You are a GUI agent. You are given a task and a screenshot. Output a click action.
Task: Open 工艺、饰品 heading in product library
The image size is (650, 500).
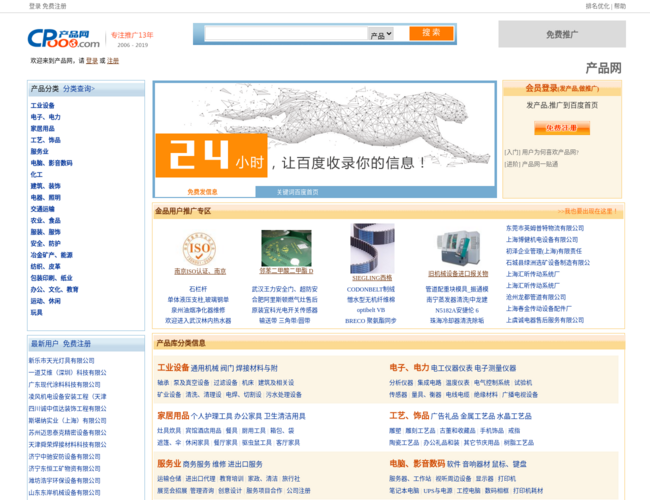click(x=409, y=416)
